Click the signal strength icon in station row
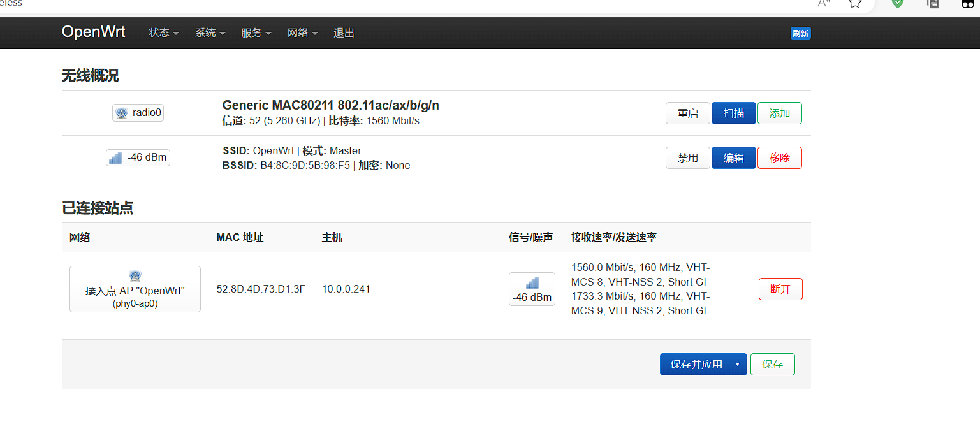Image resolution: width=980 pixels, height=436 pixels. 532,283
